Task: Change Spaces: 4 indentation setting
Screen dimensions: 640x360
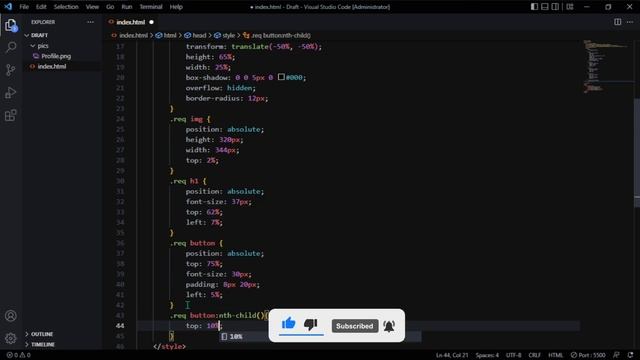Action: click(487, 355)
